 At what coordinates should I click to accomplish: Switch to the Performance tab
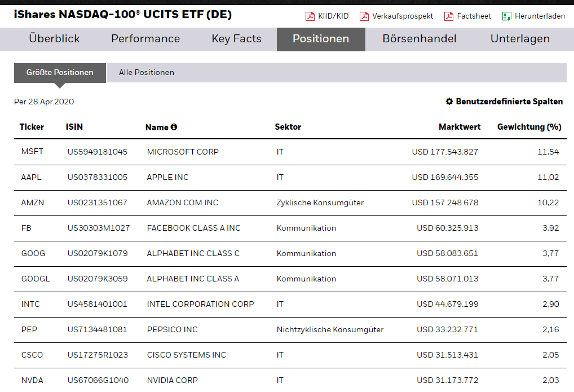tap(145, 39)
